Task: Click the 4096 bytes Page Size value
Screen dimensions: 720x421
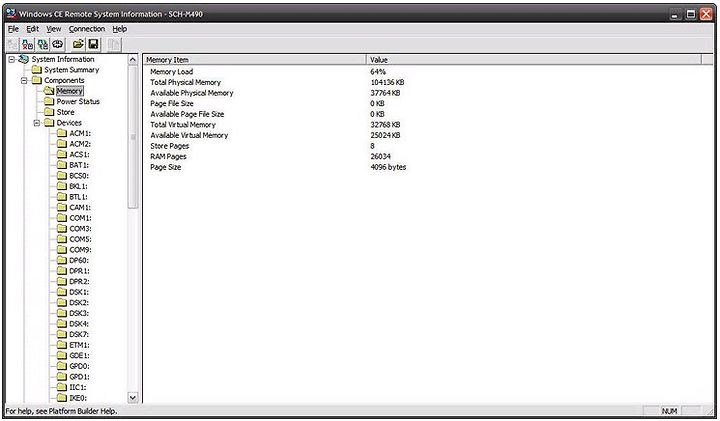Action: 388,167
